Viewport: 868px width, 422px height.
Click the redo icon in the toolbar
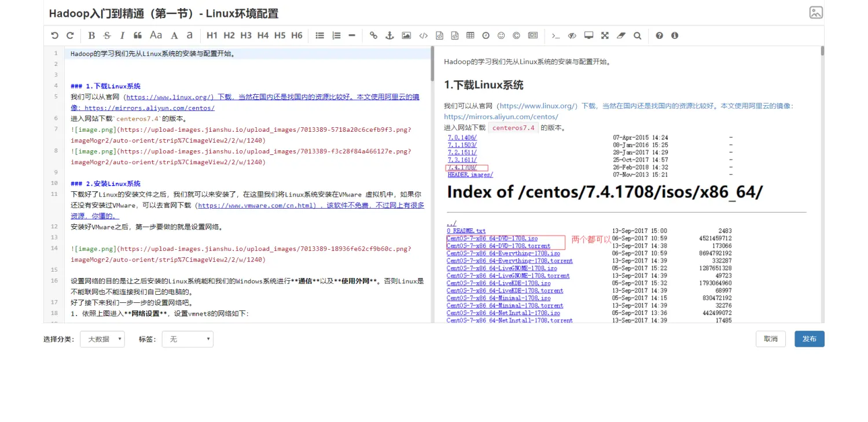pyautogui.click(x=70, y=35)
